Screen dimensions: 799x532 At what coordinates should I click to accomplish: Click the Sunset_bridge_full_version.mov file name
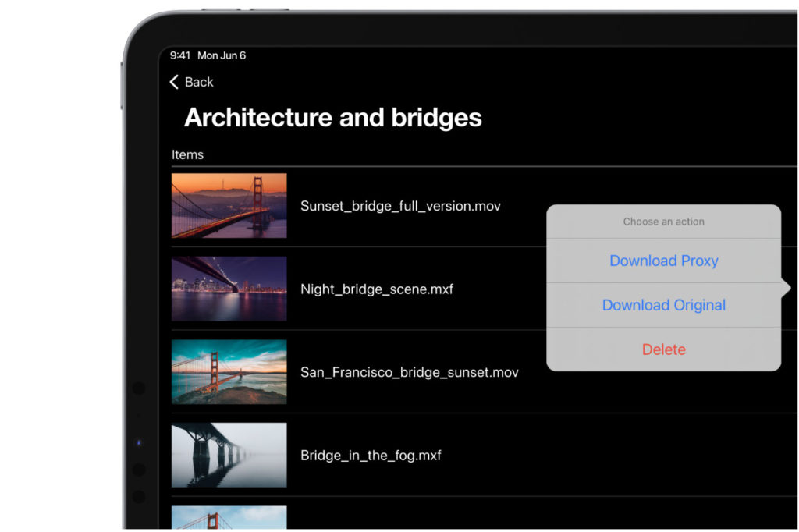400,207
